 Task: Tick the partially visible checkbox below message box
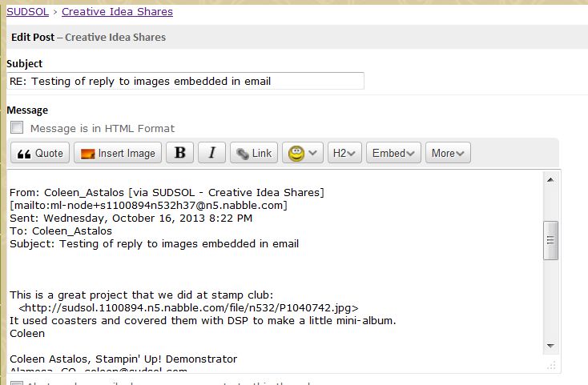(x=17, y=381)
